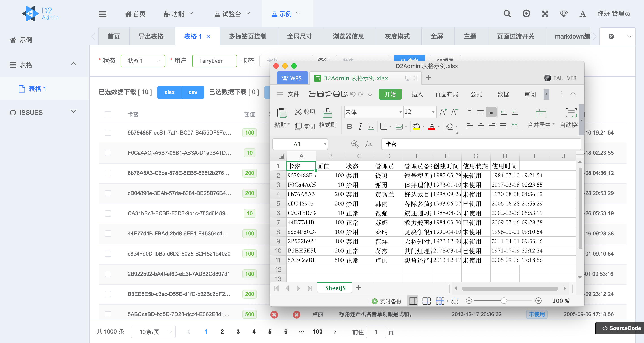Click the xlsx download button
This screenshot has width=644, height=343.
click(169, 92)
